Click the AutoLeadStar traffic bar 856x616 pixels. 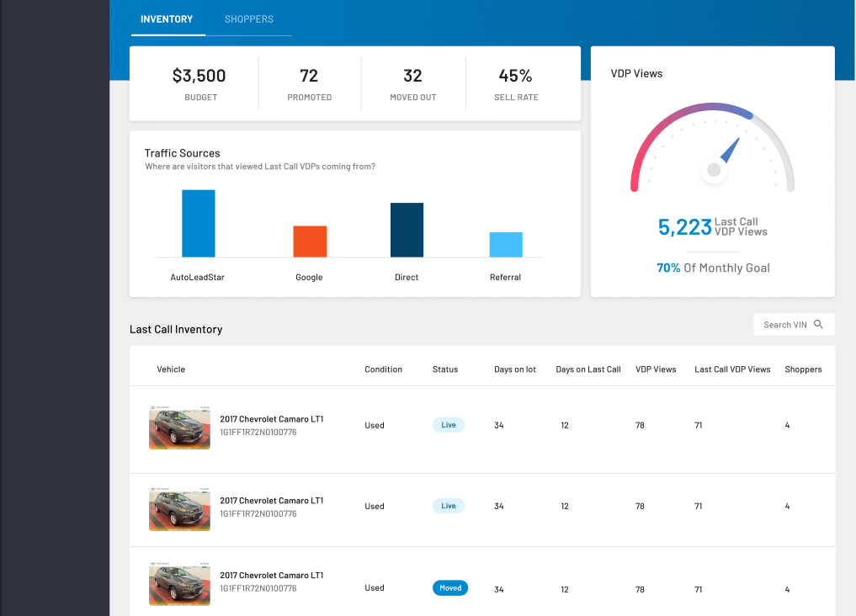(198, 223)
